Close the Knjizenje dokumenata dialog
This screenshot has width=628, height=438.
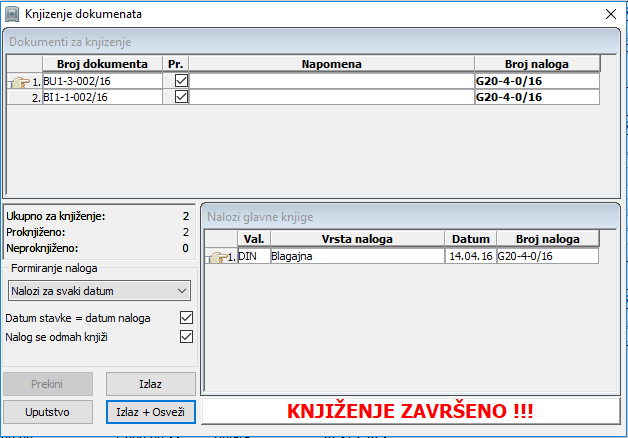coord(611,14)
